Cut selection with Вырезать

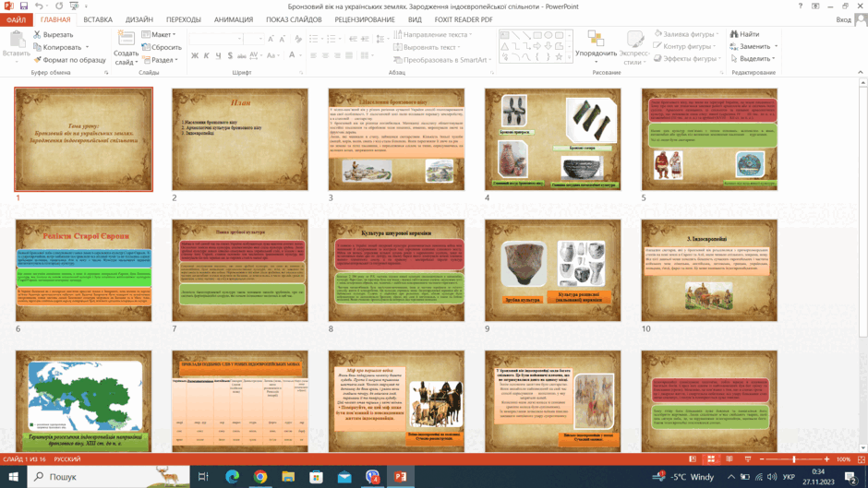click(x=54, y=34)
